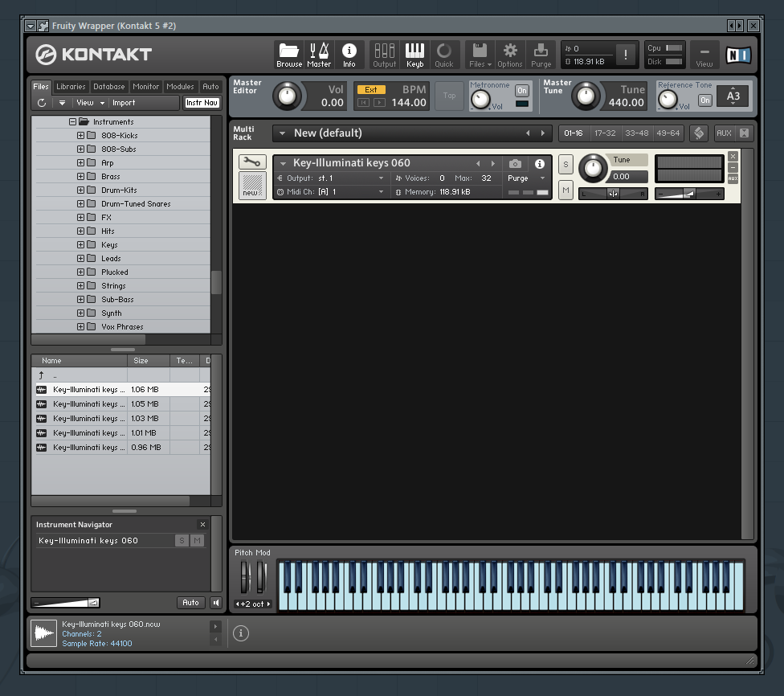This screenshot has width=784, height=696.
Task: Click the Tap tempo button
Action: (x=450, y=96)
